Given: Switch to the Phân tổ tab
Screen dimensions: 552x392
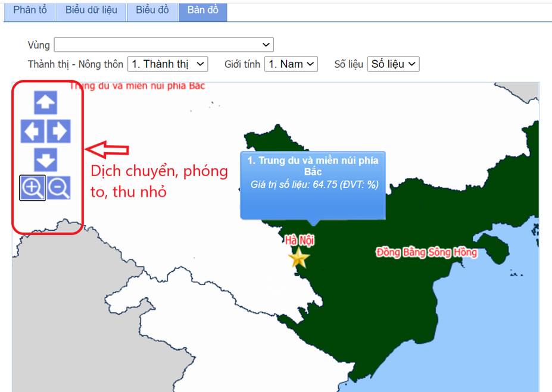Looking at the screenshot, I should click(x=30, y=10).
